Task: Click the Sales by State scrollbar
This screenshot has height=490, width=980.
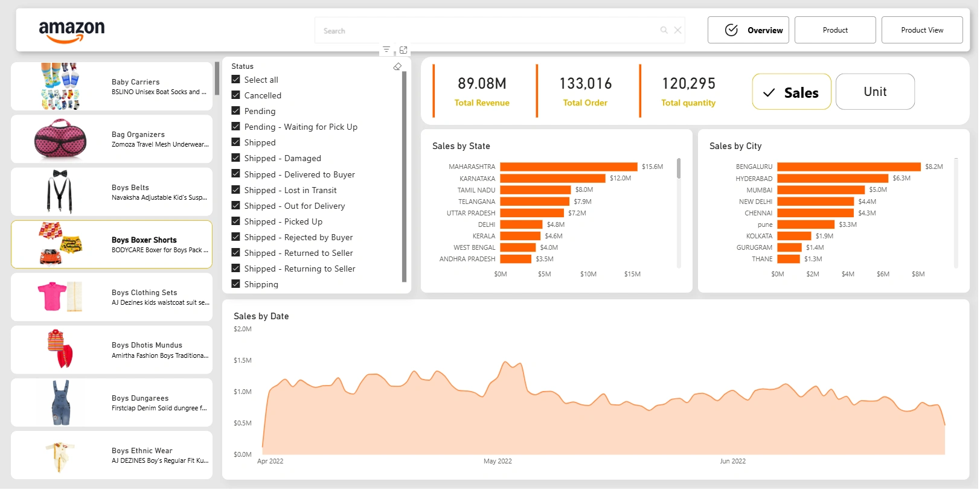Action: click(x=679, y=168)
